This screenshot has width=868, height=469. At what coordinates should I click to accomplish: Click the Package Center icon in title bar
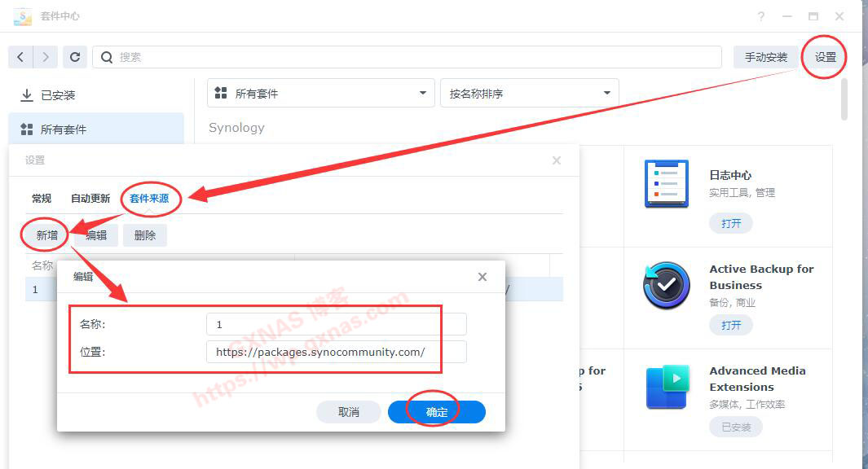tap(20, 15)
